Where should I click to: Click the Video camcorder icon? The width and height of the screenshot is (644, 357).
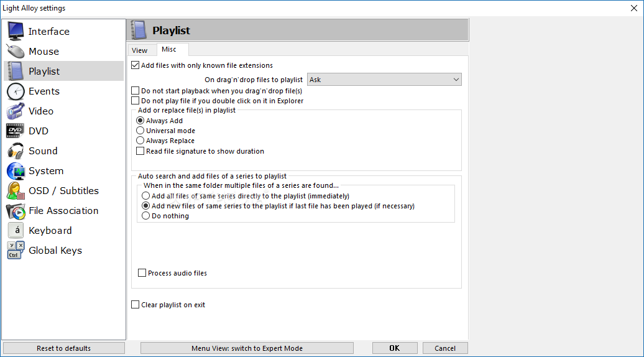(x=16, y=111)
